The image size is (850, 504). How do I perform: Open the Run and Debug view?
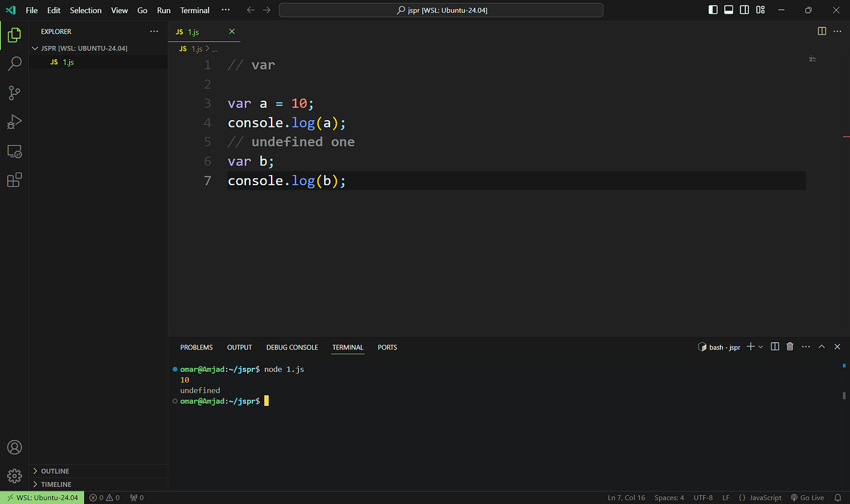pos(14,122)
